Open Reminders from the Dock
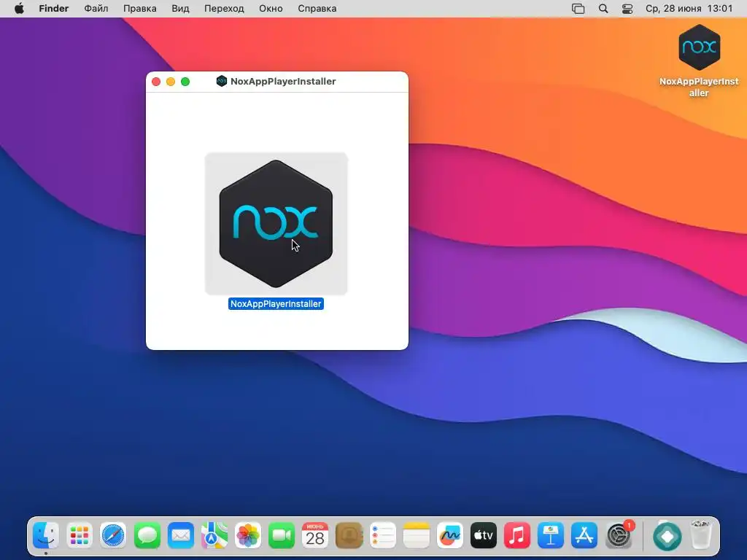The width and height of the screenshot is (747, 560). pyautogui.click(x=382, y=535)
